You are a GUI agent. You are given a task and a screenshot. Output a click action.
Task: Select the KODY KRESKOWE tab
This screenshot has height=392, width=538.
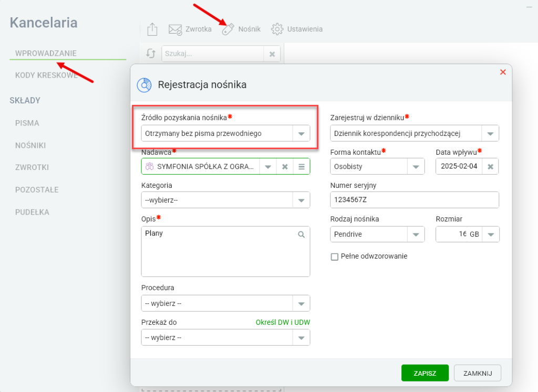click(46, 76)
